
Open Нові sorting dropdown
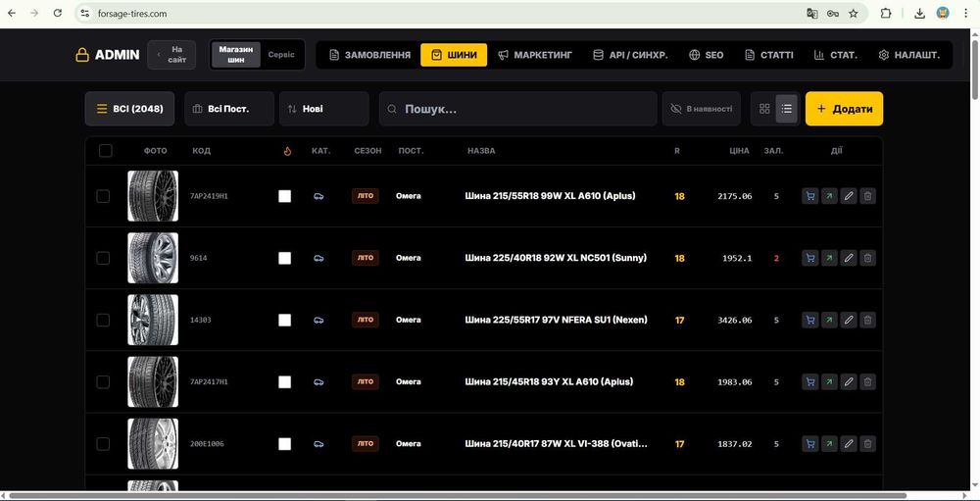click(323, 109)
